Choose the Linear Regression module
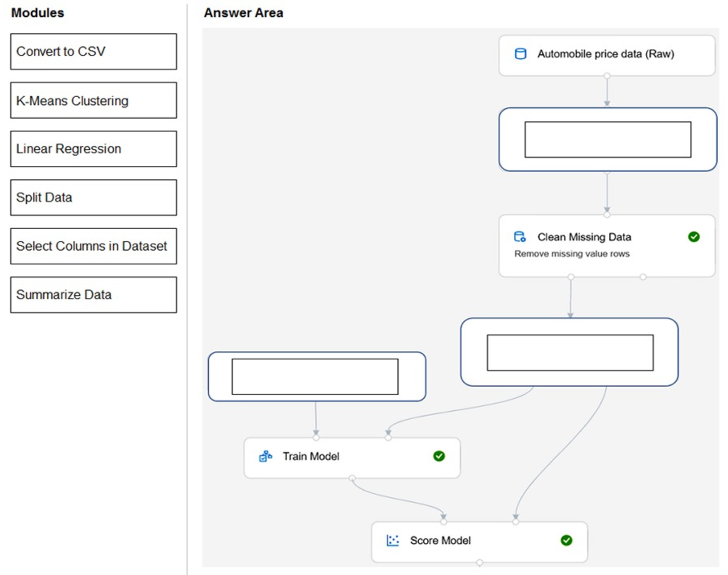 coord(93,149)
